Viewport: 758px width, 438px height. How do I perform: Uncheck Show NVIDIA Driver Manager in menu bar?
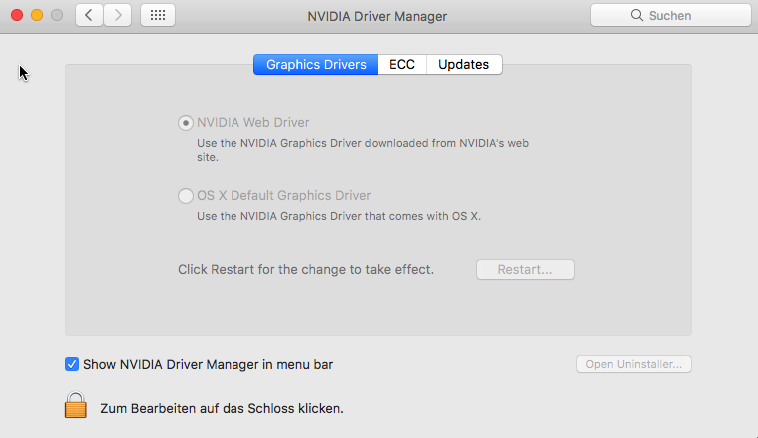[x=72, y=364]
